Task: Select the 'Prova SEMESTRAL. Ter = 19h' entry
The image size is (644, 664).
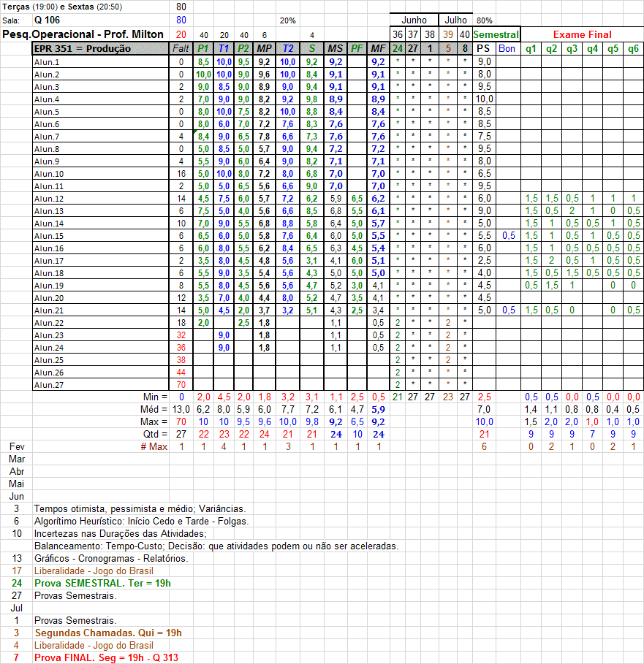Action: (x=102, y=583)
